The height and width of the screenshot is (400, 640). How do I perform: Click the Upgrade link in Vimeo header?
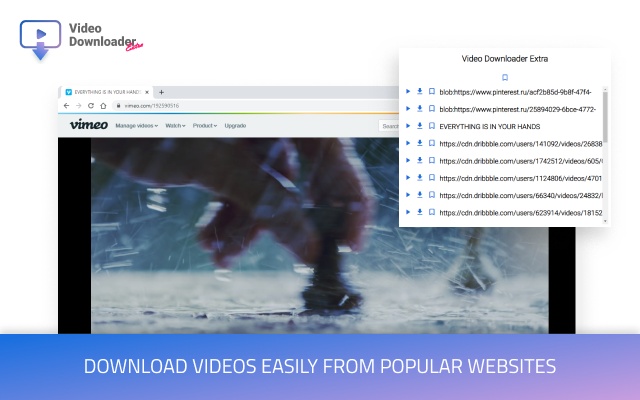point(235,126)
